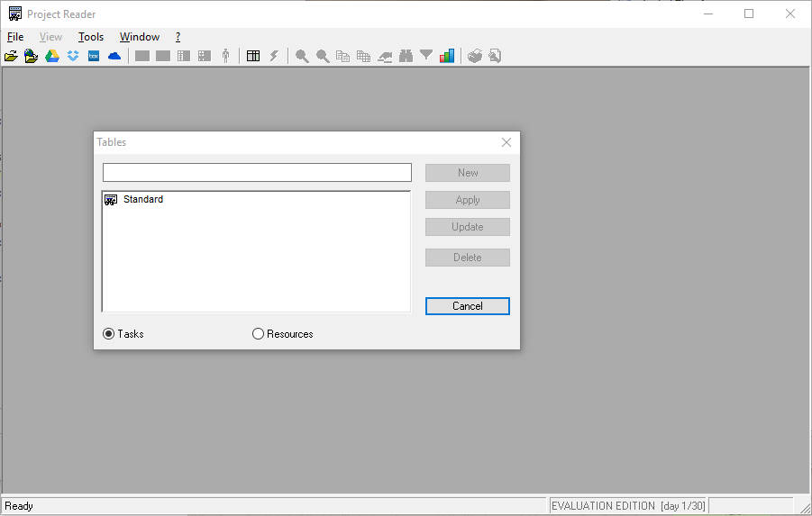
Task: Maximize the Project Reader window
Action: (749, 14)
